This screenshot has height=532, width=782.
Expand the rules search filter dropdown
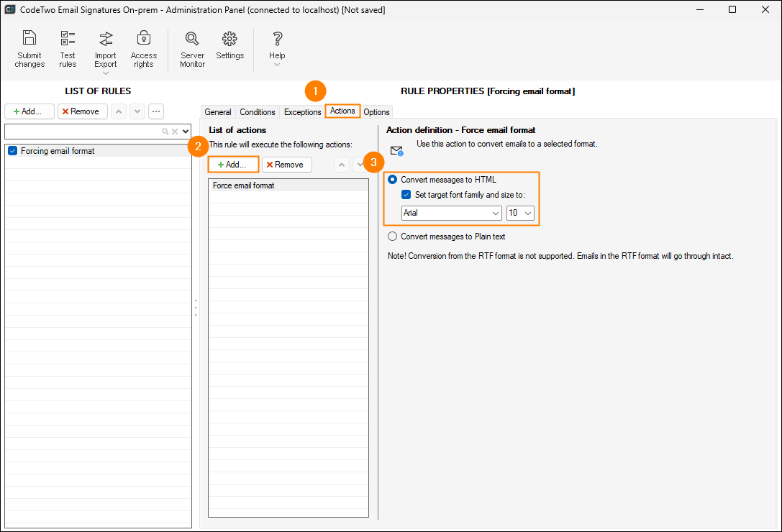(x=186, y=132)
